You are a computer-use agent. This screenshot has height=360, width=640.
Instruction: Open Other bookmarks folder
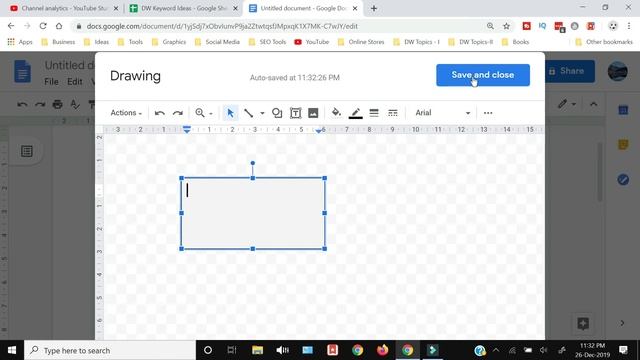[604, 42]
